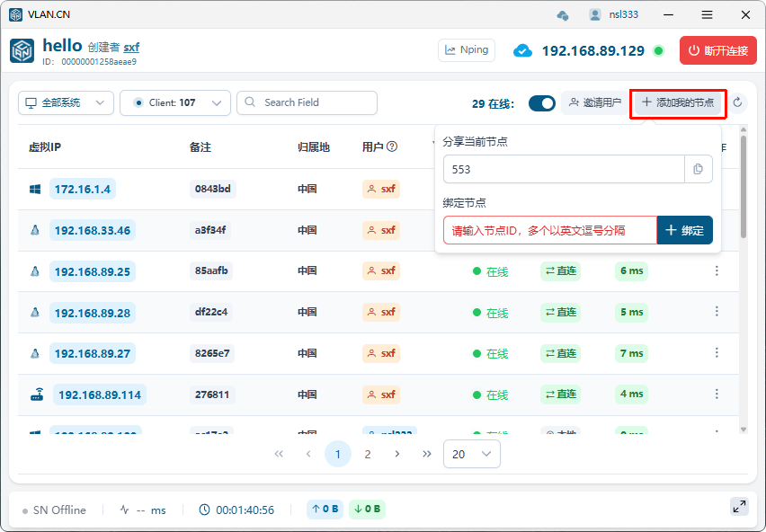Expand the all systems filter dropdown

pyautogui.click(x=66, y=102)
